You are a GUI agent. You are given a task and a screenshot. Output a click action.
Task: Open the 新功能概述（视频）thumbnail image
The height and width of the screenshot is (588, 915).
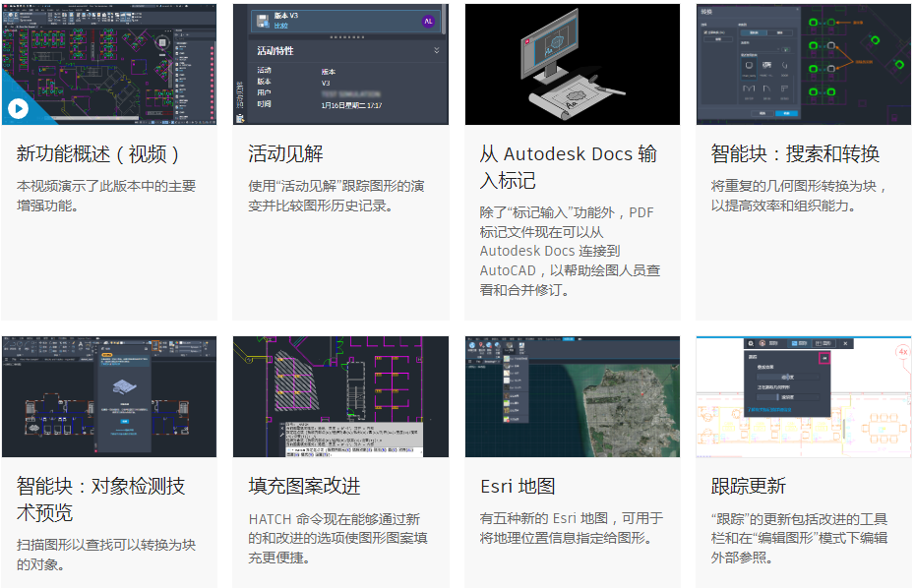[x=109, y=64]
